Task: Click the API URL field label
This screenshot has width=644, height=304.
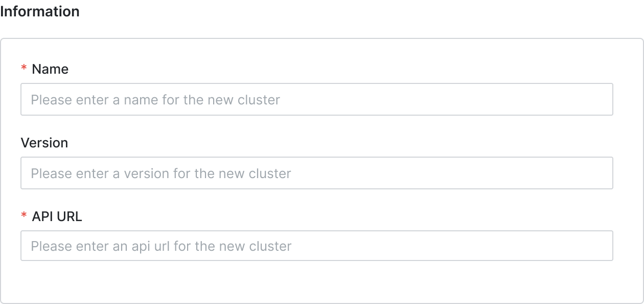Action: point(57,216)
